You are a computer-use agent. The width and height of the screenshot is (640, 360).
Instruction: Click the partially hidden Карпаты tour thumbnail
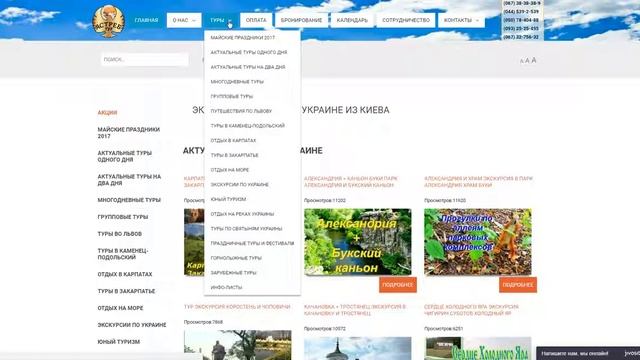point(194,242)
